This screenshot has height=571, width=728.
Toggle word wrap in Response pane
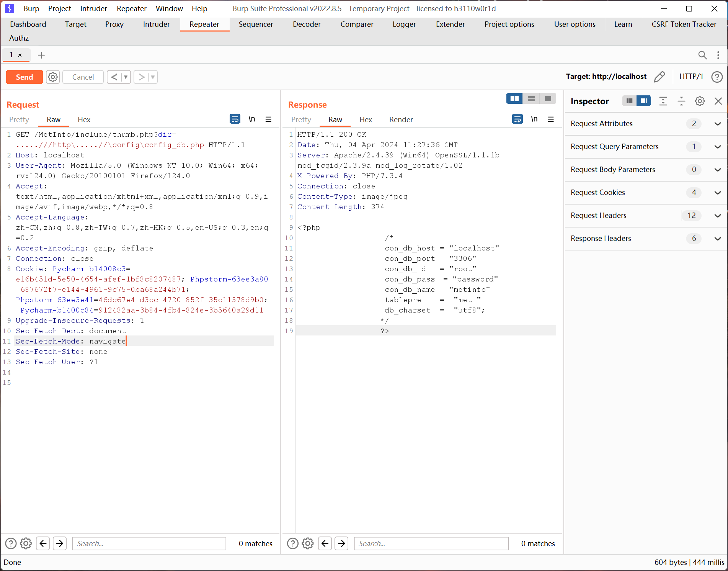(x=517, y=119)
